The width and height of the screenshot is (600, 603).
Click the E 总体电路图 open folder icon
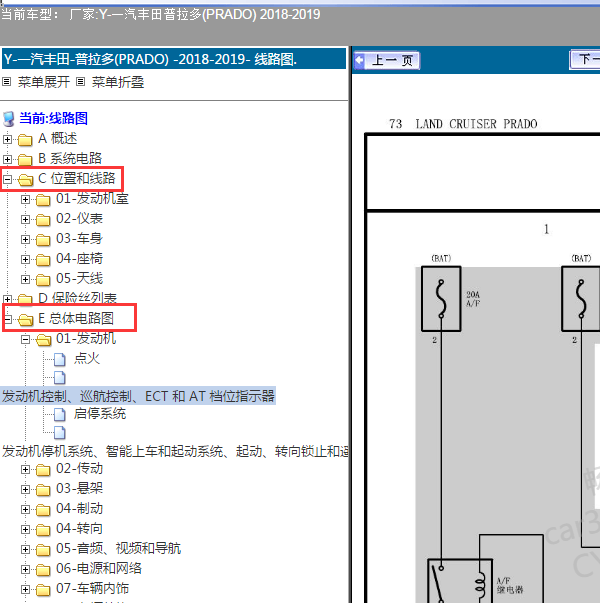(25, 320)
